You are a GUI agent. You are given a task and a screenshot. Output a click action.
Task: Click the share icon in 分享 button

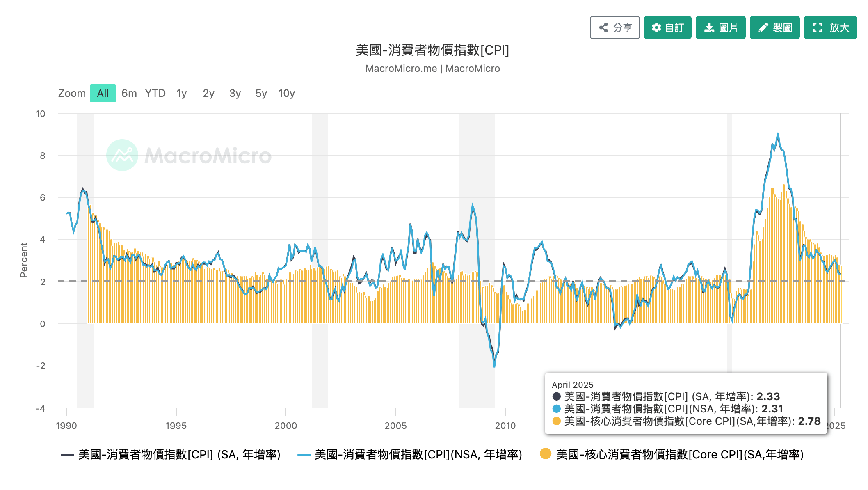(x=603, y=27)
